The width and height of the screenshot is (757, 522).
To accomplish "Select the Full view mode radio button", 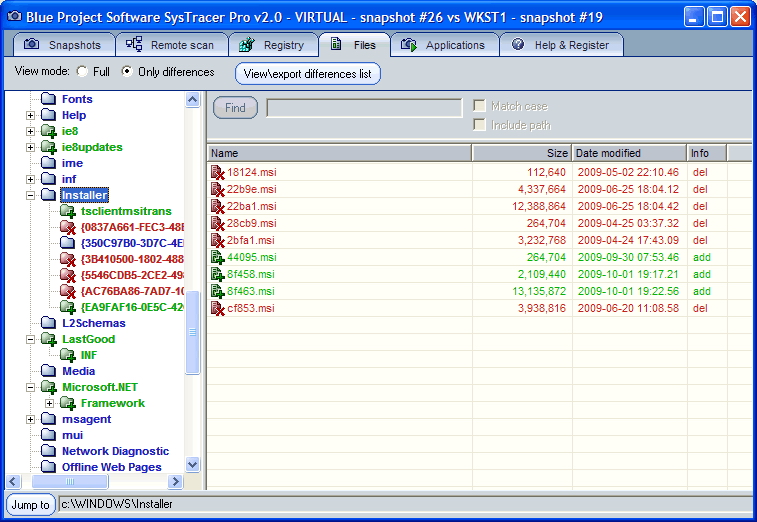I will [x=82, y=72].
